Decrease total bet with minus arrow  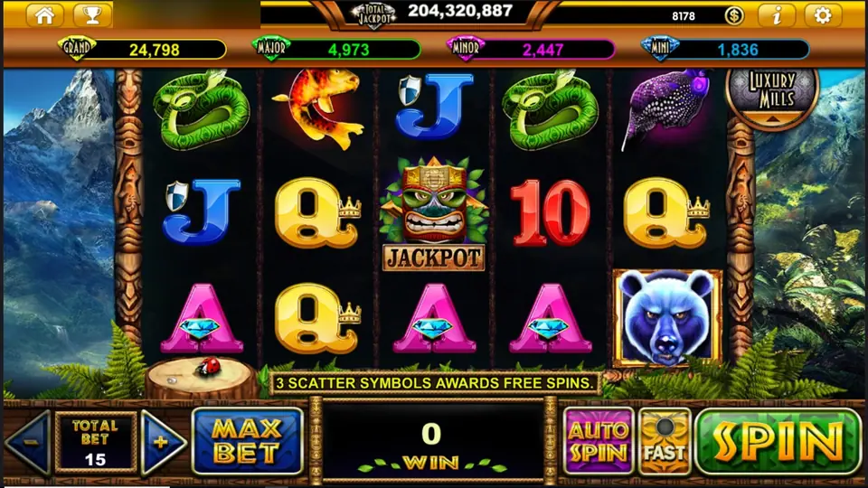point(29,443)
